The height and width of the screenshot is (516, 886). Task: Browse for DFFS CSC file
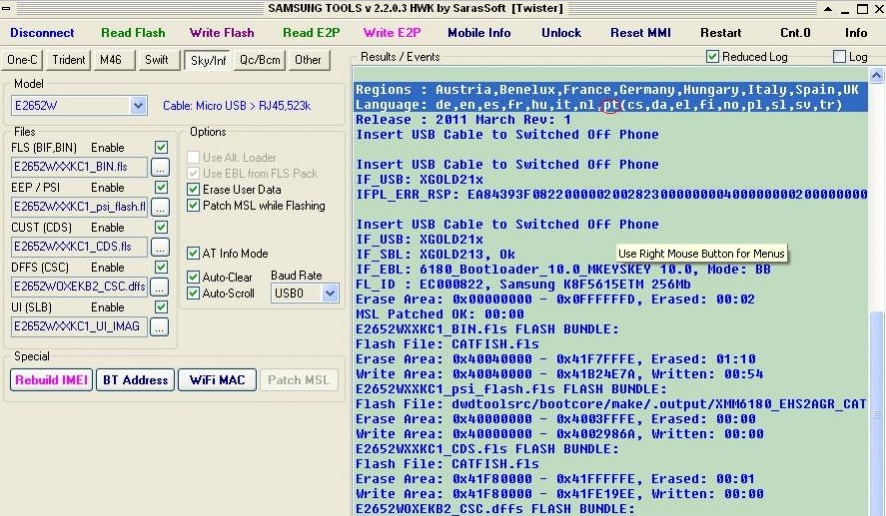[x=160, y=287]
